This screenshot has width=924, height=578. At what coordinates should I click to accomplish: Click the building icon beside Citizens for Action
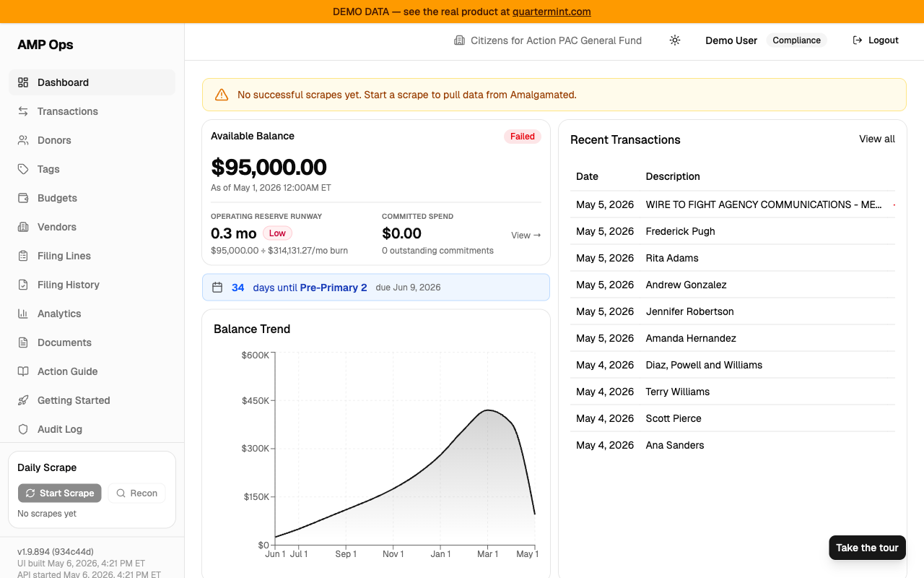[x=459, y=40]
